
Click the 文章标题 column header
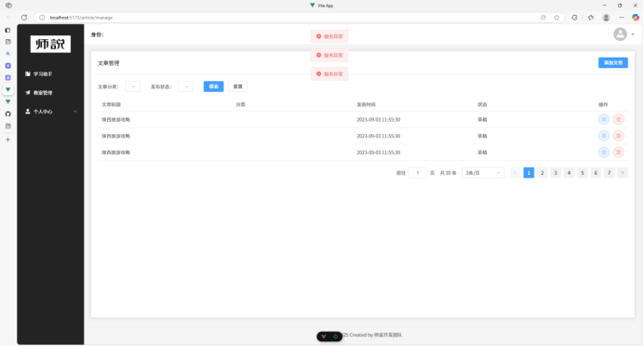point(112,105)
